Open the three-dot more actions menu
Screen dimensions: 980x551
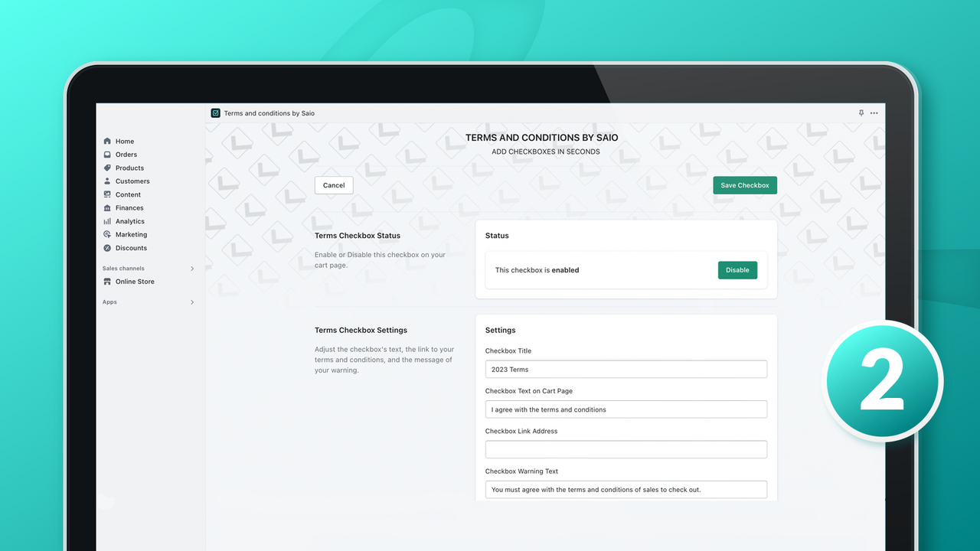click(874, 113)
